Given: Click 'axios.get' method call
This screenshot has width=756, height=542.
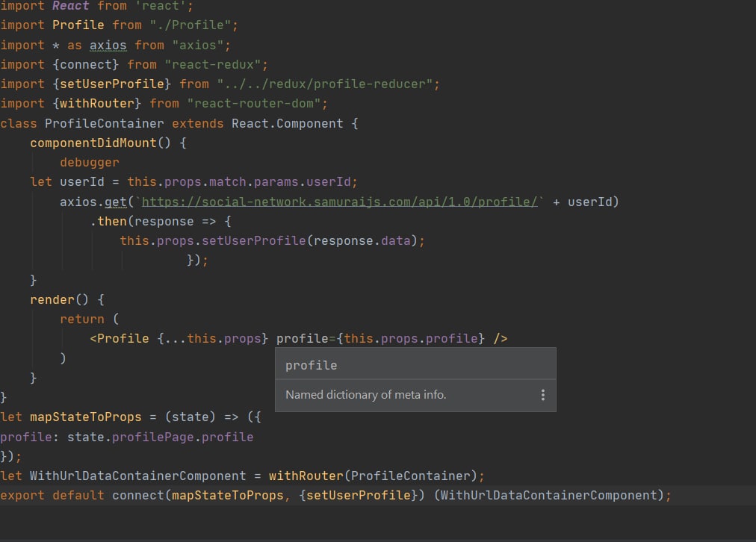Looking at the screenshot, I should (x=93, y=202).
